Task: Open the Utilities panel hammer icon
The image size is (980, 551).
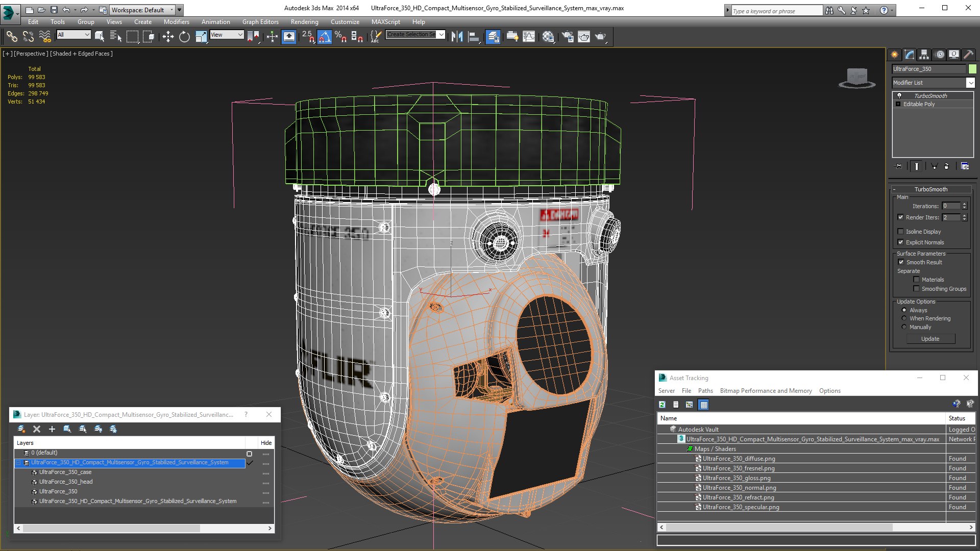Action: (x=968, y=55)
